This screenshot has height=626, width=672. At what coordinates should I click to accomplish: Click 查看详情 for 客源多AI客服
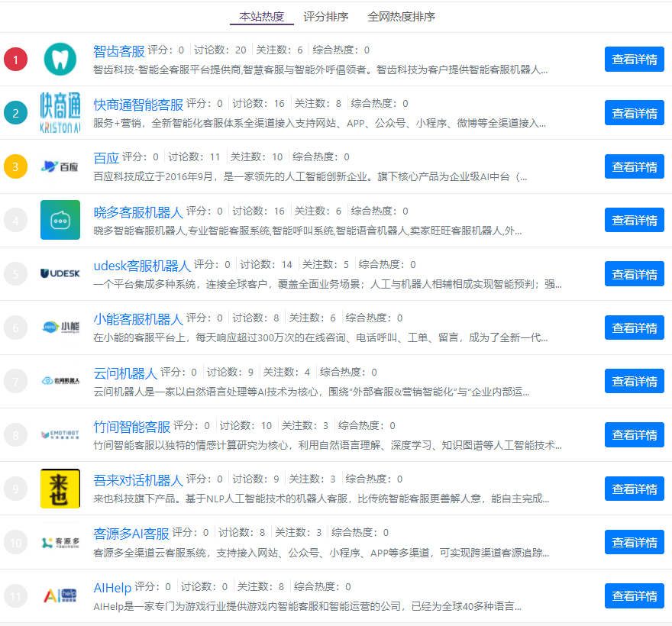tap(635, 543)
